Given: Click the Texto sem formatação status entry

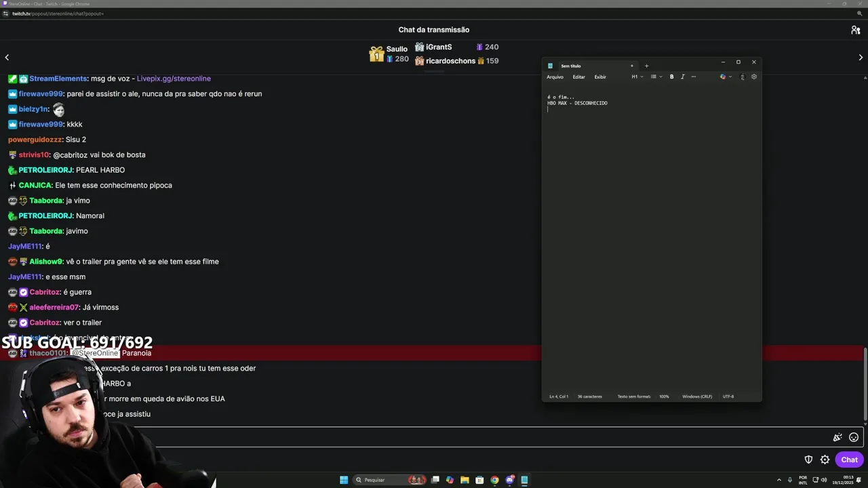Looking at the screenshot, I should 633,396.
